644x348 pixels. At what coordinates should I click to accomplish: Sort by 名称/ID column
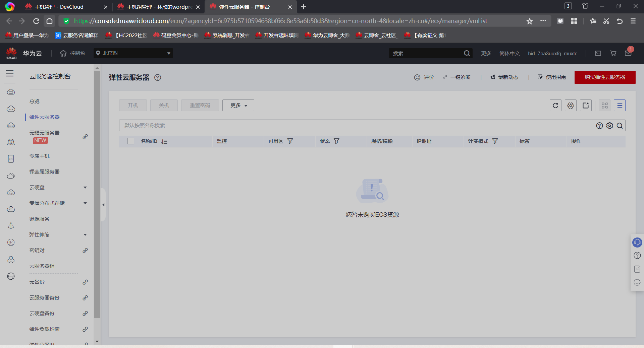coord(164,141)
